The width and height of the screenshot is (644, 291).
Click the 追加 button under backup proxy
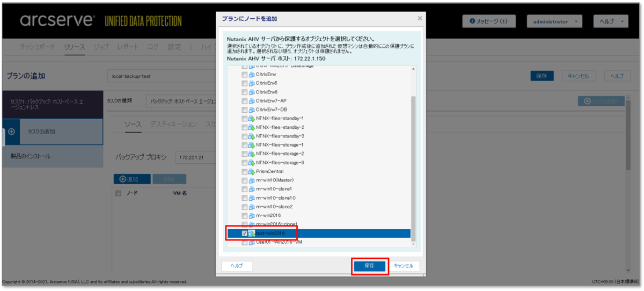(131, 179)
